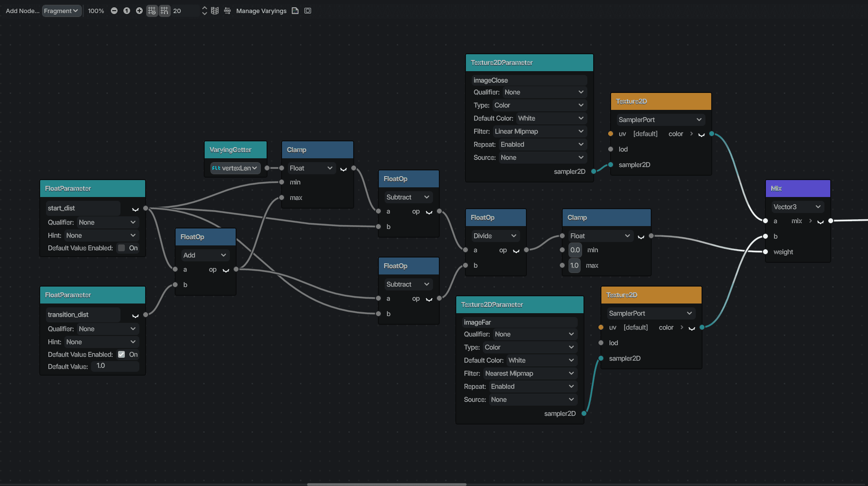Open SamplerPort dropdown in upper Texture2D node
The width and height of the screenshot is (868, 486).
tap(660, 120)
